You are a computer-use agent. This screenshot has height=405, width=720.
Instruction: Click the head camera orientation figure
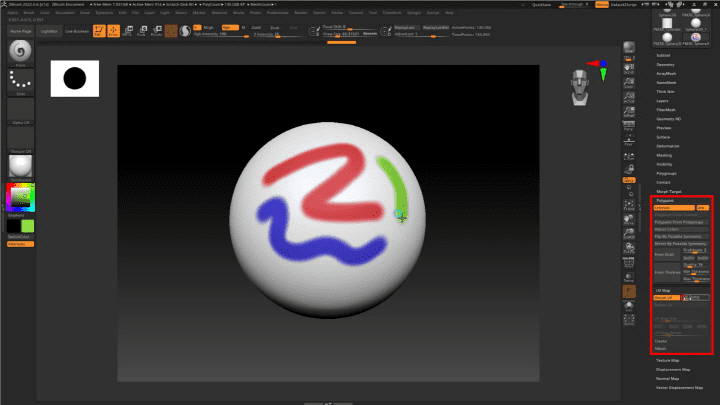(580, 88)
